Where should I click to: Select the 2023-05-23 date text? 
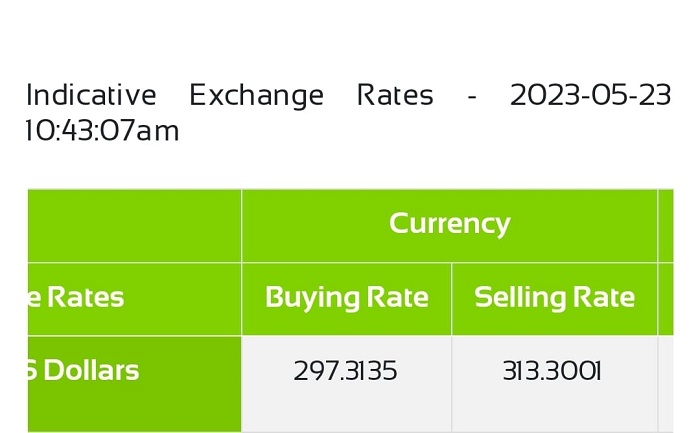point(590,95)
